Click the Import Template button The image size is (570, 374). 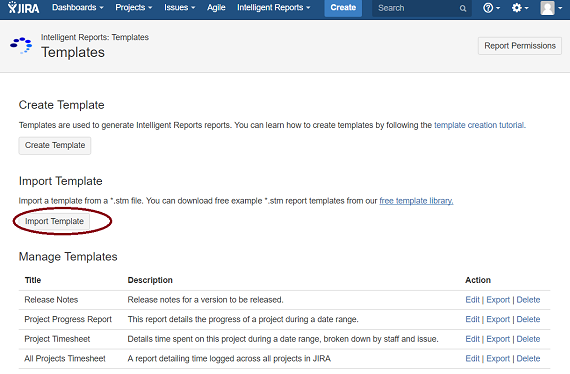tap(54, 221)
